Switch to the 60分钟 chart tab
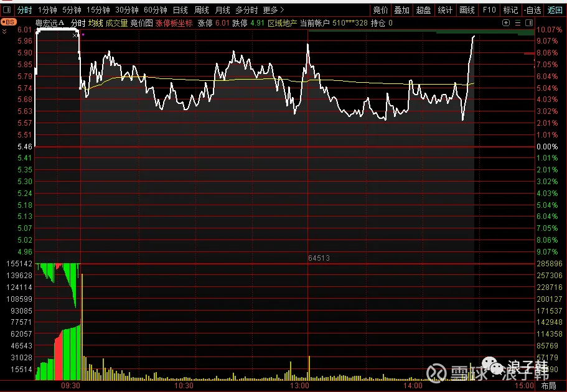The height and width of the screenshot is (392, 567). pos(156,10)
